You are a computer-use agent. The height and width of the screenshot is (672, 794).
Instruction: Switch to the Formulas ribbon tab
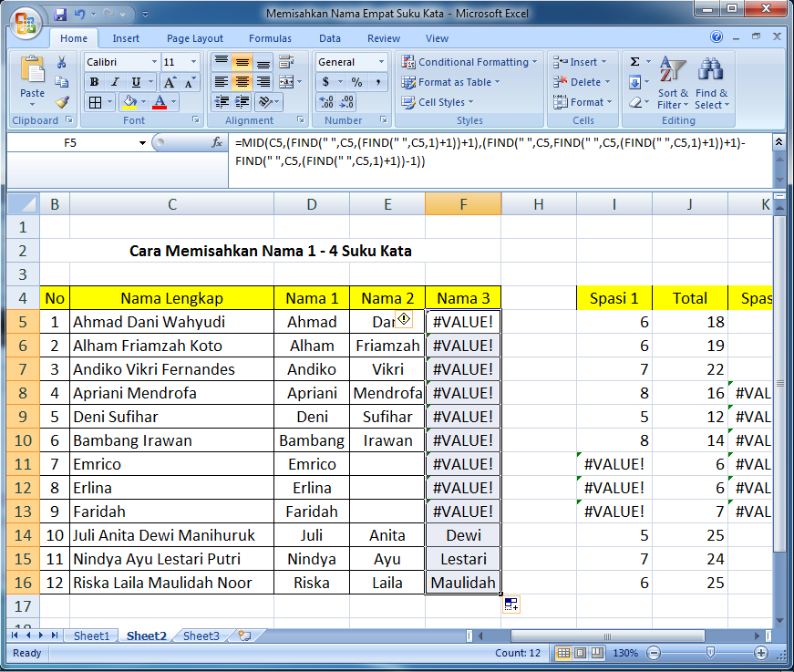pos(270,38)
